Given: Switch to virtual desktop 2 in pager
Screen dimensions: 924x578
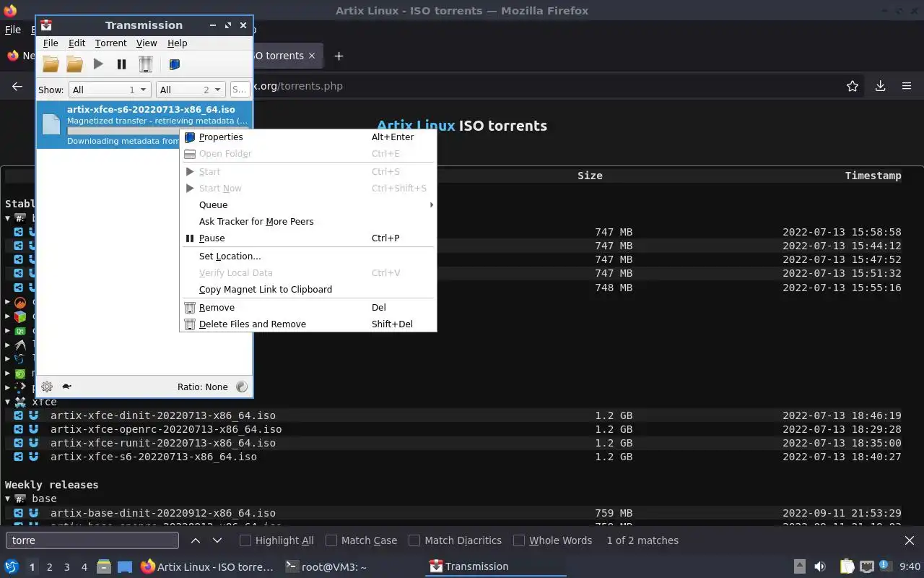Looking at the screenshot, I should [x=49, y=567].
